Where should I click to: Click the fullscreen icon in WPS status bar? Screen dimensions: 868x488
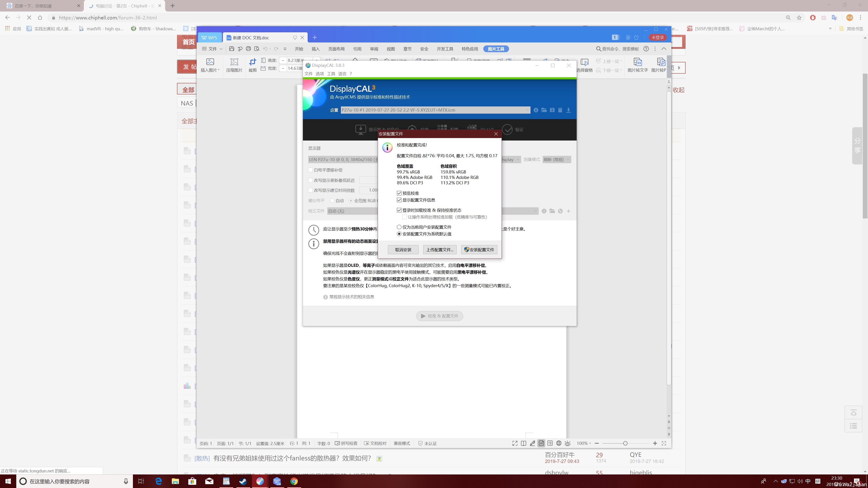click(x=515, y=443)
